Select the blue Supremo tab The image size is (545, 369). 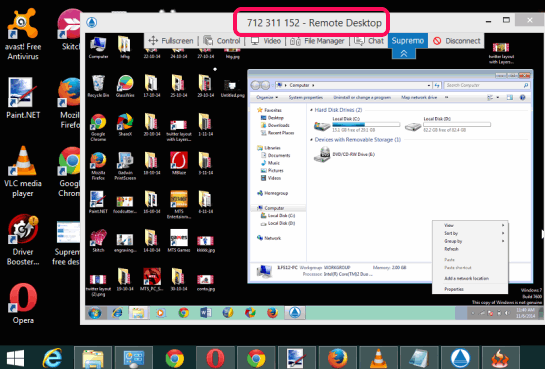click(408, 41)
